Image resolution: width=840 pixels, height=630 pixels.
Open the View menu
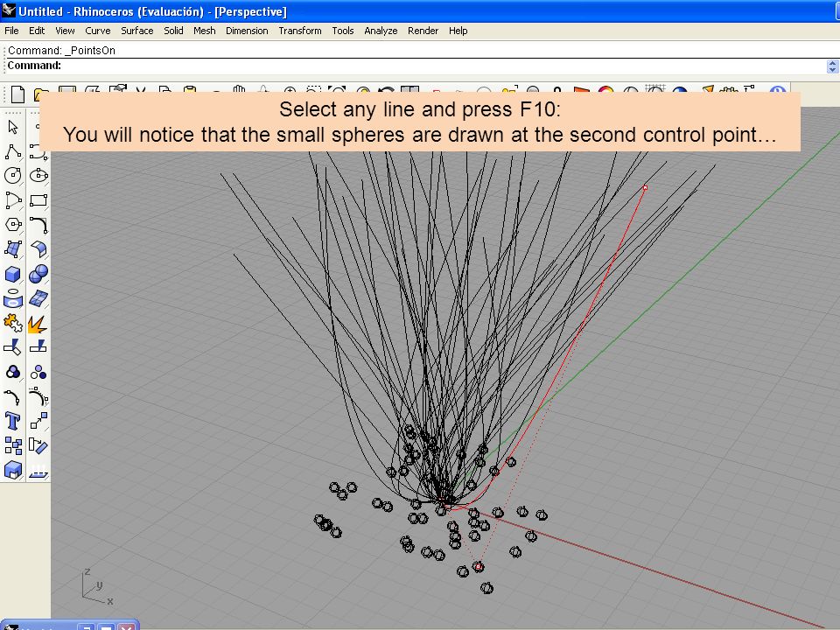click(x=65, y=31)
